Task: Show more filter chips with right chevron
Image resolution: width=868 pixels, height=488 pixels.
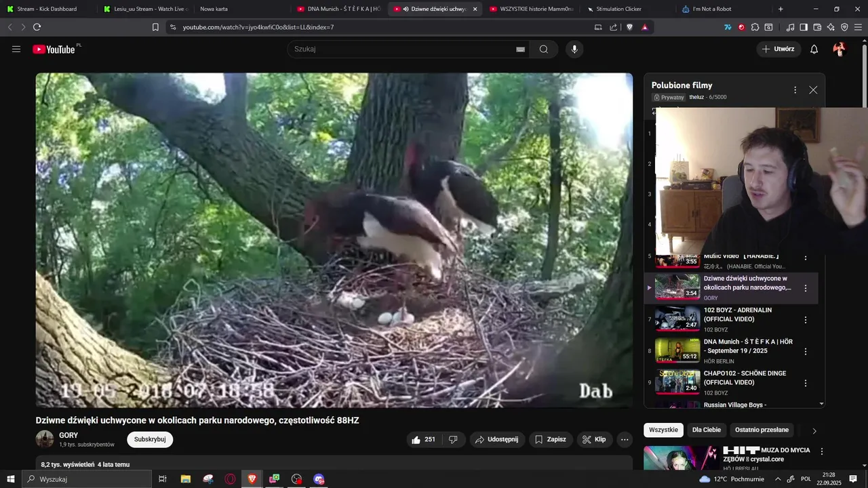Action: pos(814,430)
